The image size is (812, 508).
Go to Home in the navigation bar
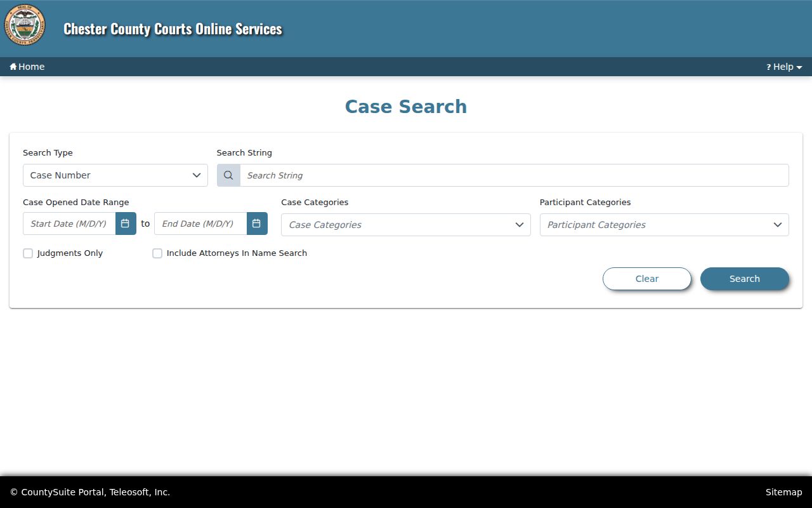click(x=27, y=67)
